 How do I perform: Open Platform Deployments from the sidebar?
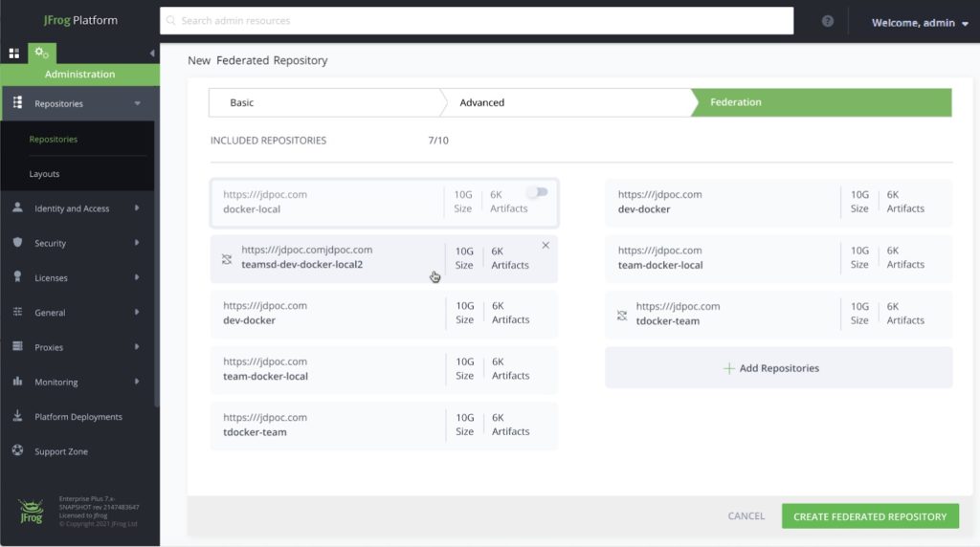pos(78,417)
